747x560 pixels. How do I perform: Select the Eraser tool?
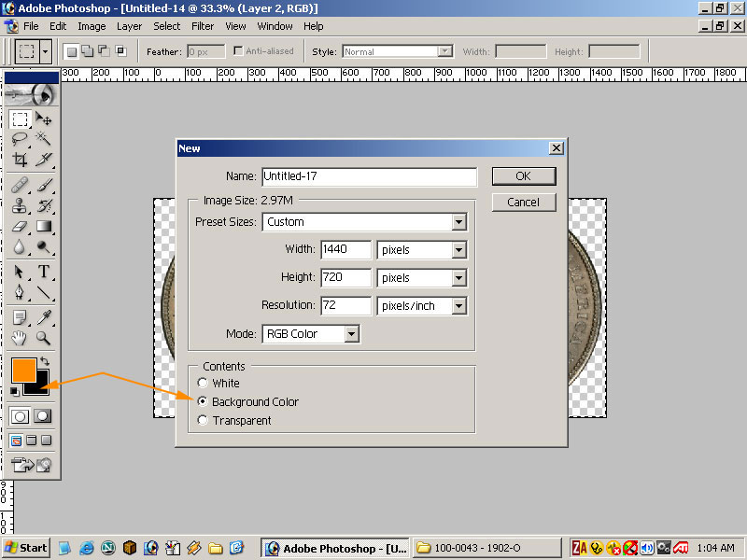tap(20, 226)
